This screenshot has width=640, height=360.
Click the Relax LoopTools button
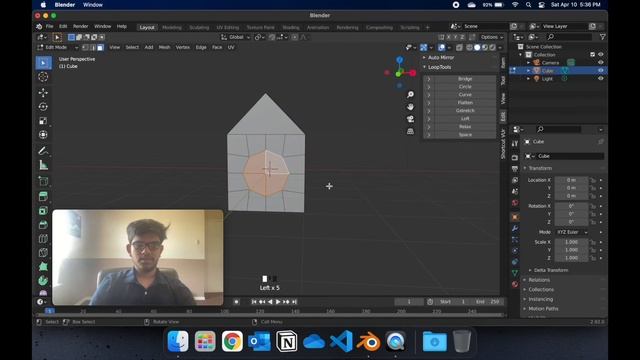click(465, 127)
